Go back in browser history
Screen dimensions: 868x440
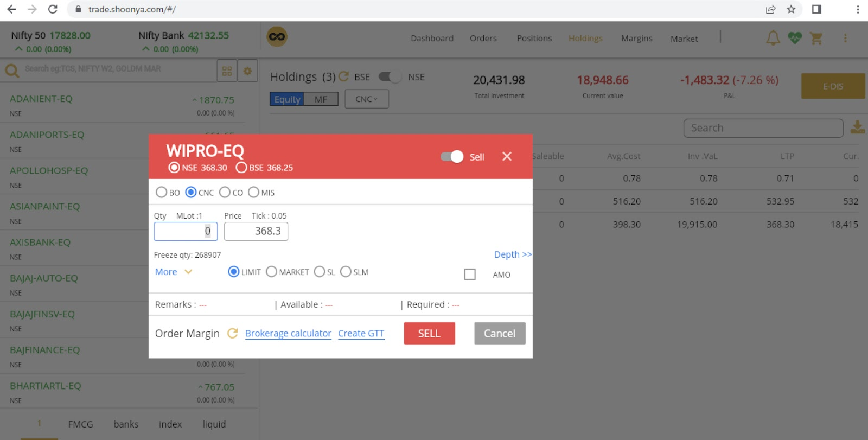coord(11,9)
